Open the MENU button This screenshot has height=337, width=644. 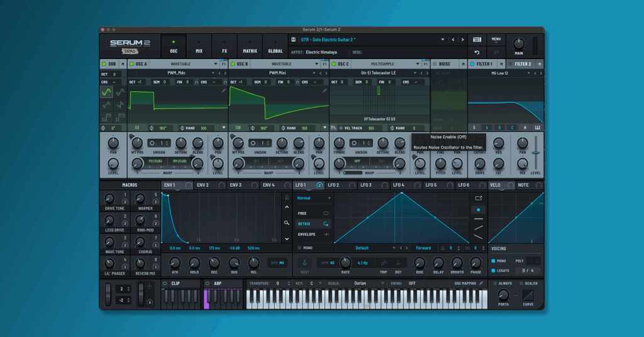coord(496,40)
